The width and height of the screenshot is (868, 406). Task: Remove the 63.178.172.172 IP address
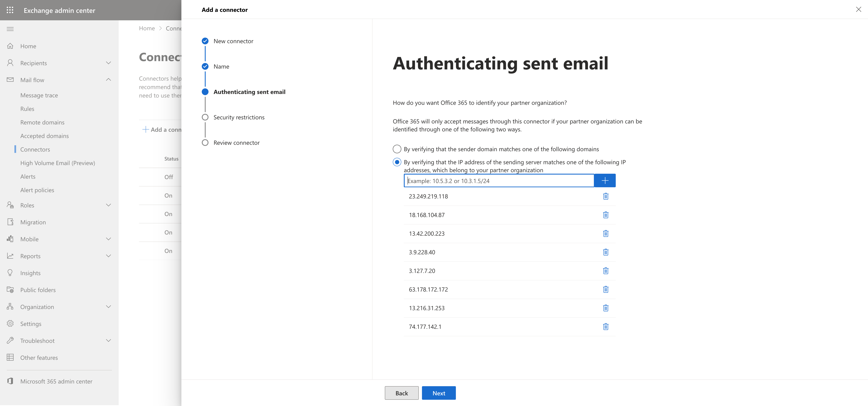pyautogui.click(x=606, y=290)
